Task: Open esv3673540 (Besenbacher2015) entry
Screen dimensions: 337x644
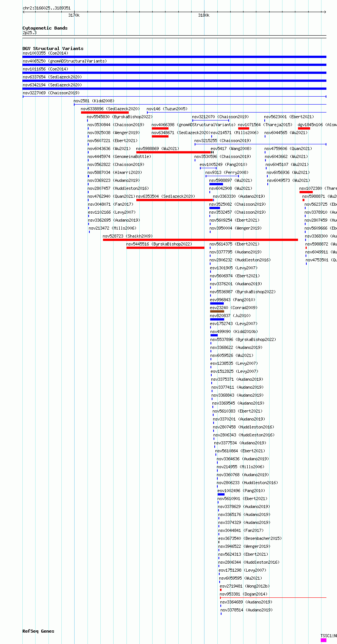Action: tap(250, 538)
